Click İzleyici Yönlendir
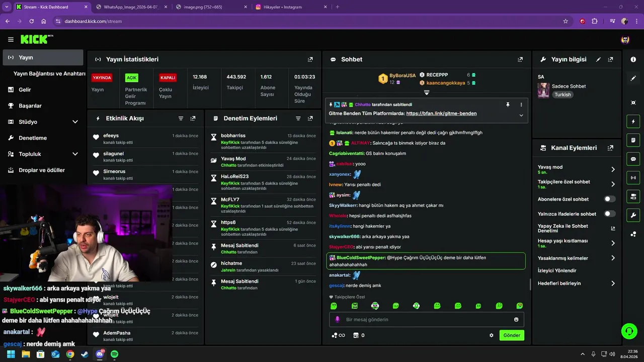 557,270
